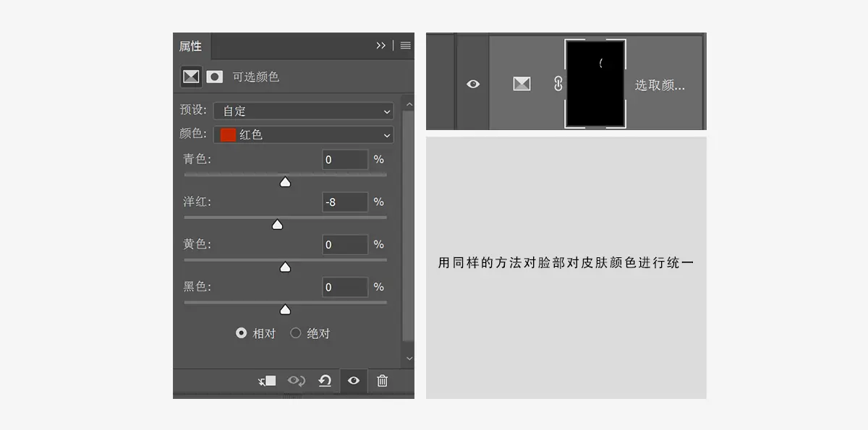Click the clip to layer icon
868x430 pixels.
(x=267, y=381)
